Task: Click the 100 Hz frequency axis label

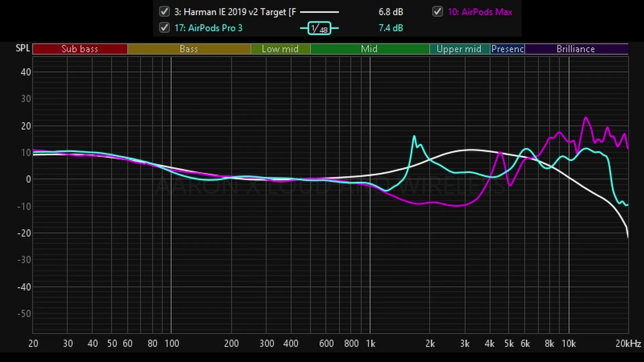Action: point(171,344)
